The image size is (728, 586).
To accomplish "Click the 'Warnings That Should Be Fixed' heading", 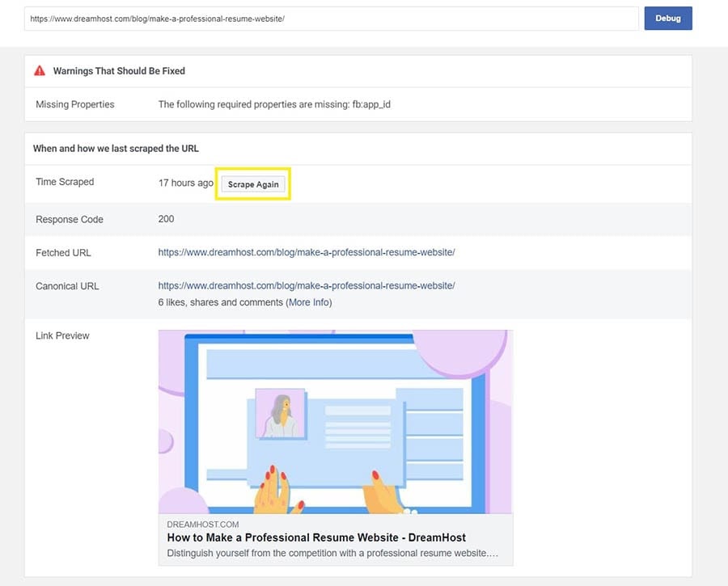I will 119,71.
